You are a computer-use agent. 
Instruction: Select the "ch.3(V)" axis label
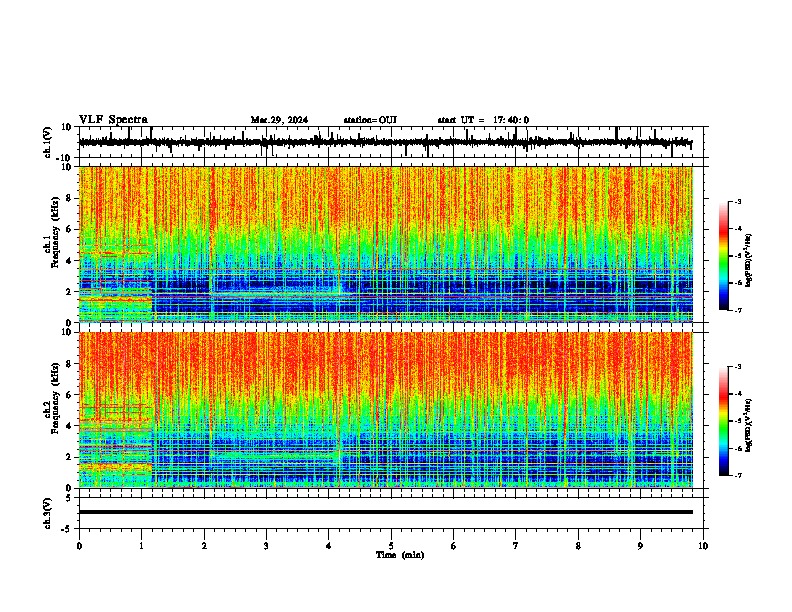click(x=48, y=513)
